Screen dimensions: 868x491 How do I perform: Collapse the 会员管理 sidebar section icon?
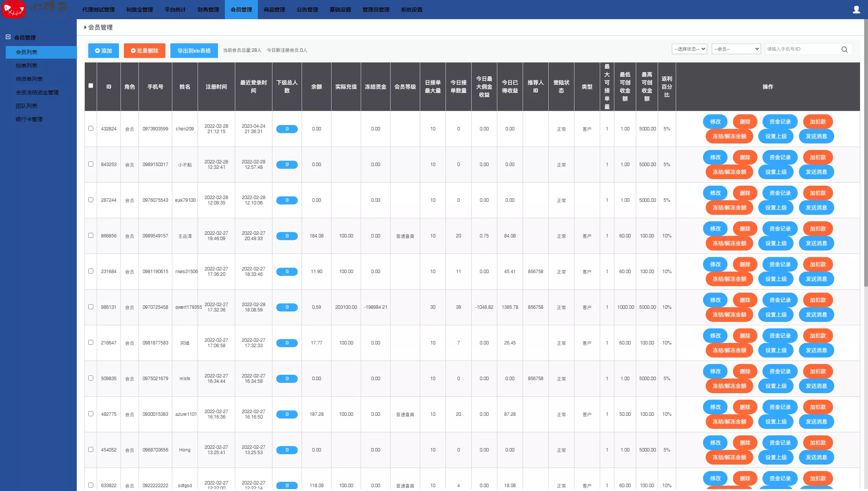[8, 37]
